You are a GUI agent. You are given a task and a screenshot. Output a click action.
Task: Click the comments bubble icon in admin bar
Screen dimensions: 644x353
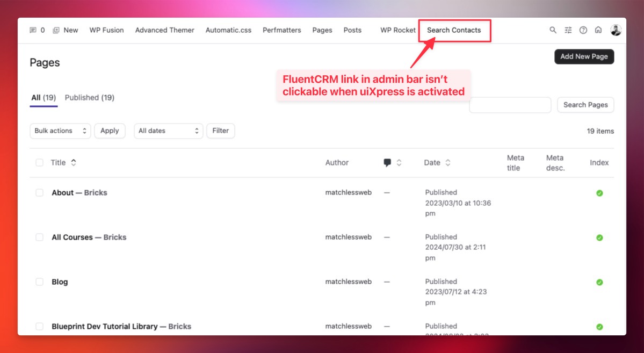33,30
